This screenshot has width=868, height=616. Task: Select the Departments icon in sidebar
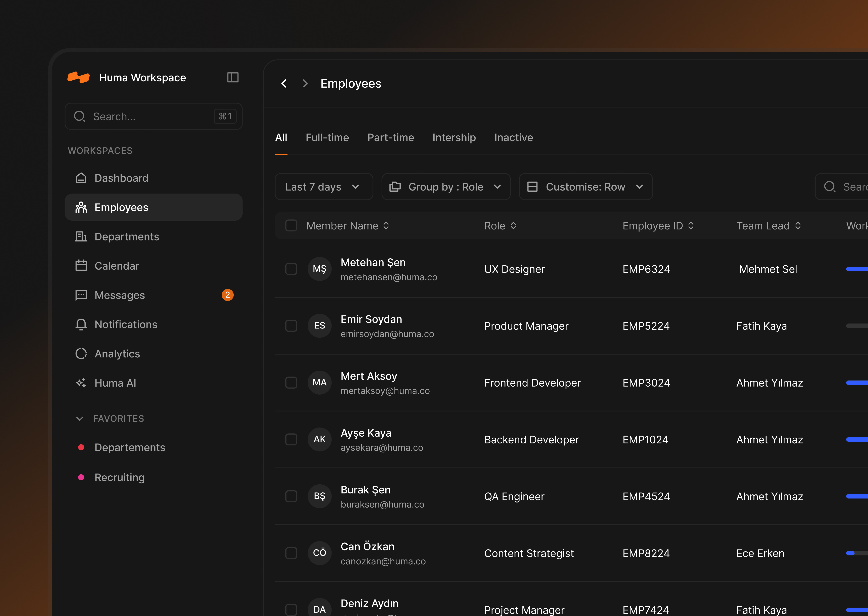81,236
